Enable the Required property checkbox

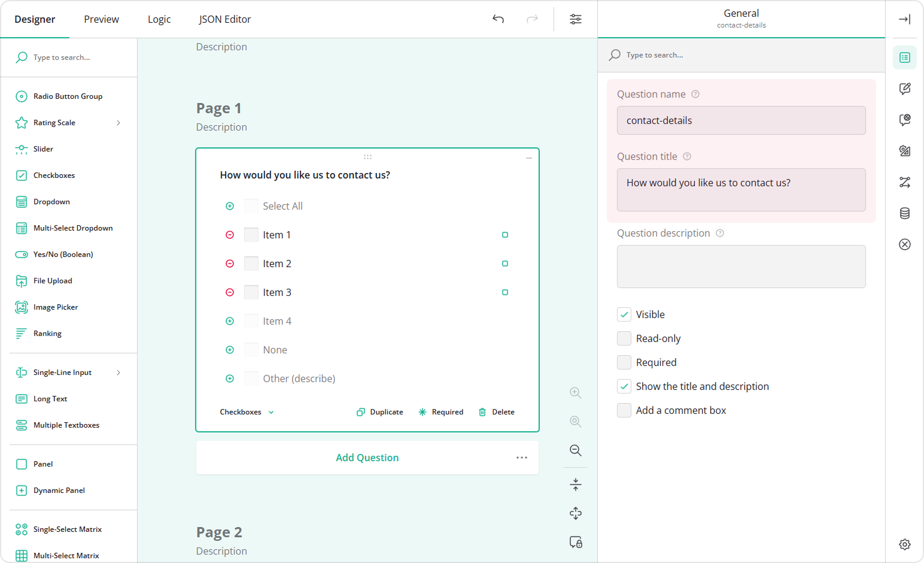[x=624, y=362]
